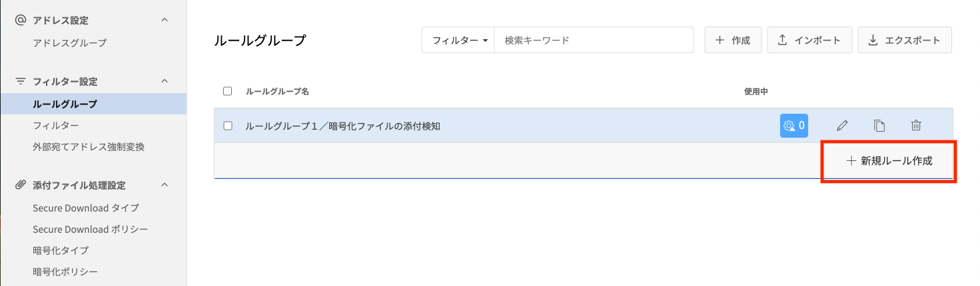
Task: Open アドレスグループ in the sidebar
Action: point(69,43)
